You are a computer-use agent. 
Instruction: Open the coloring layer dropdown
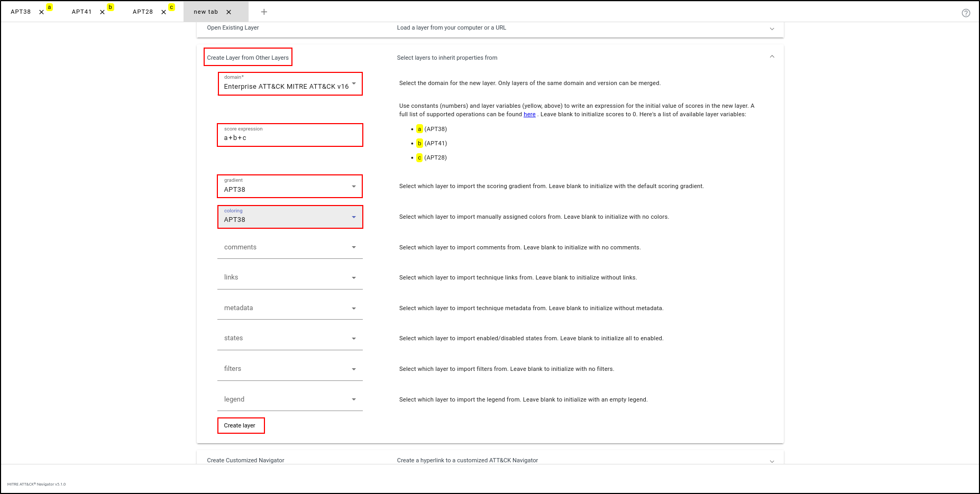[x=290, y=217]
